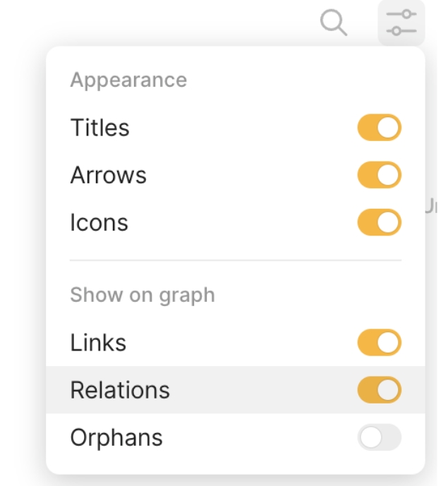
Task: Select the Links row label
Action: pyautogui.click(x=98, y=343)
